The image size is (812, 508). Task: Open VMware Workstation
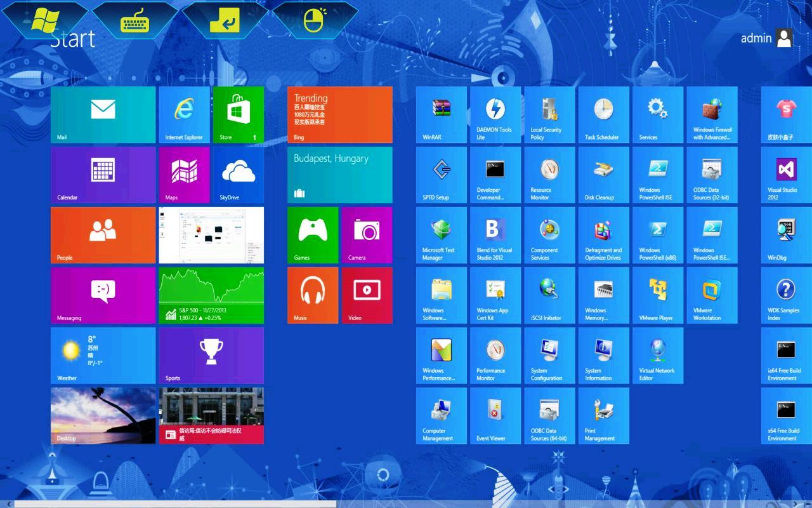(x=712, y=295)
